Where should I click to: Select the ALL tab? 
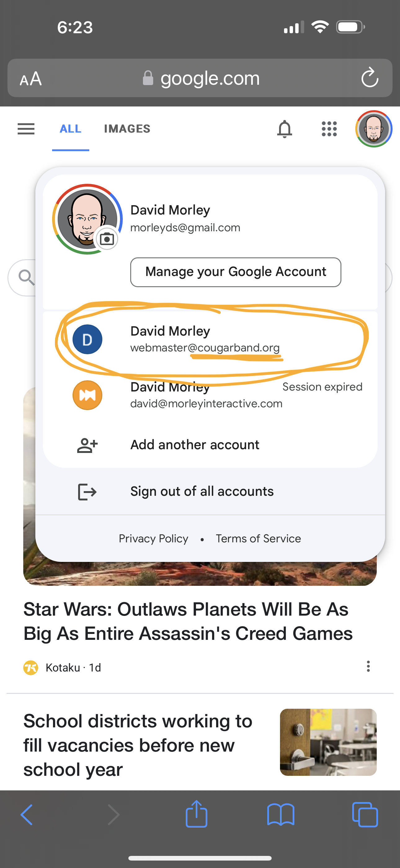(x=70, y=129)
